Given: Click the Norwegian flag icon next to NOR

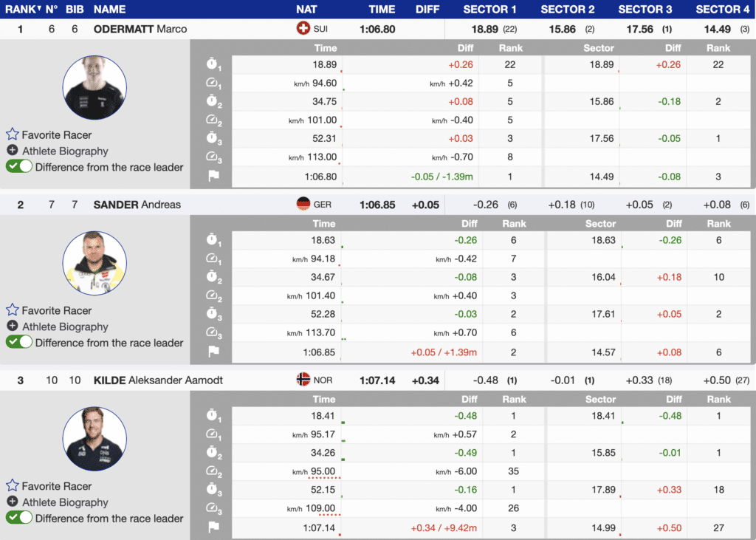Looking at the screenshot, I should point(302,380).
